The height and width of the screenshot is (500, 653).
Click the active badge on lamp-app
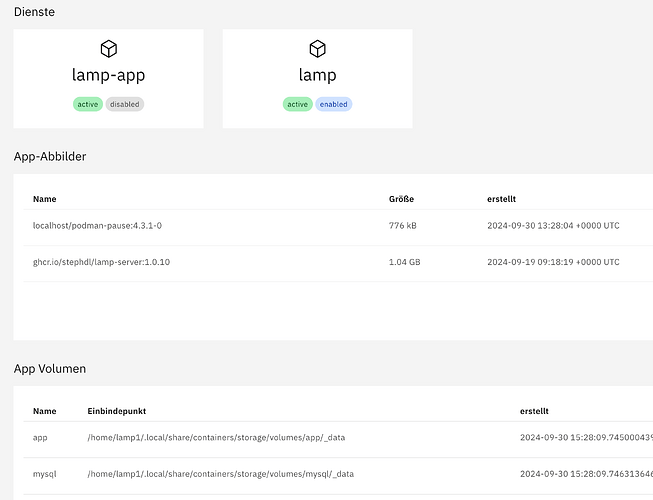(88, 104)
